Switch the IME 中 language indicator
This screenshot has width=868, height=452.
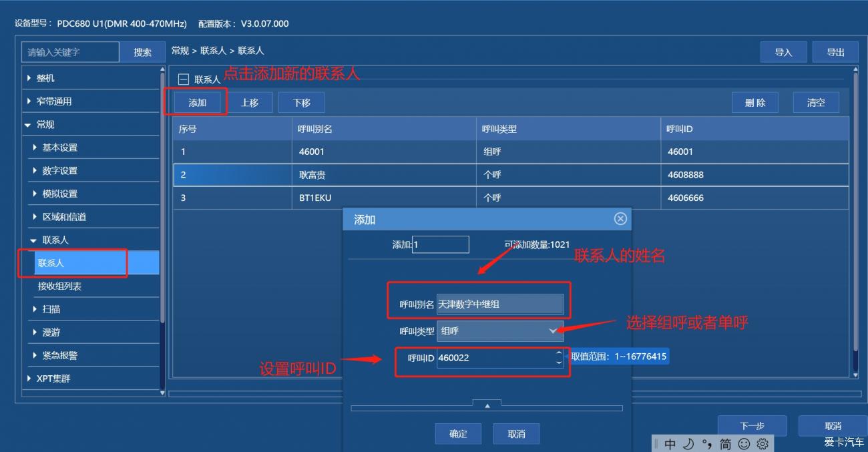(x=670, y=444)
